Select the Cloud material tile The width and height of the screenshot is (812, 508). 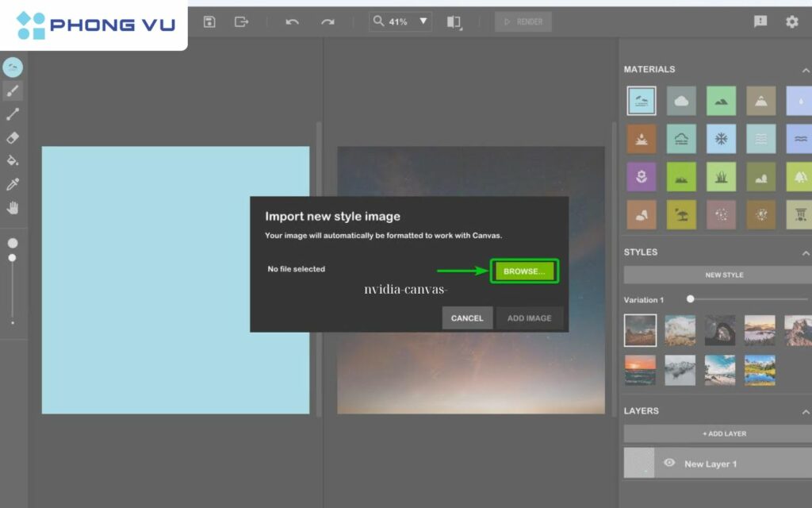680,100
